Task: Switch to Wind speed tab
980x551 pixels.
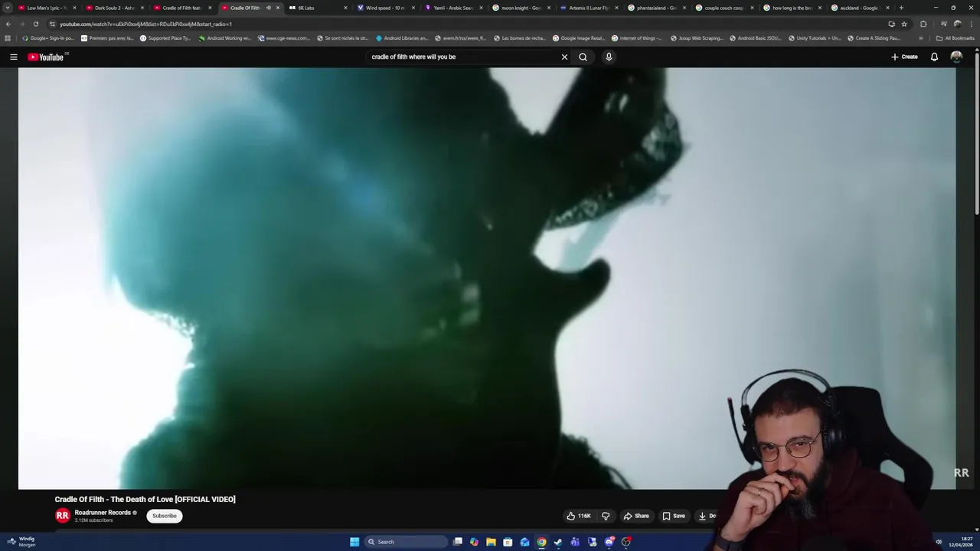Action: click(384, 8)
